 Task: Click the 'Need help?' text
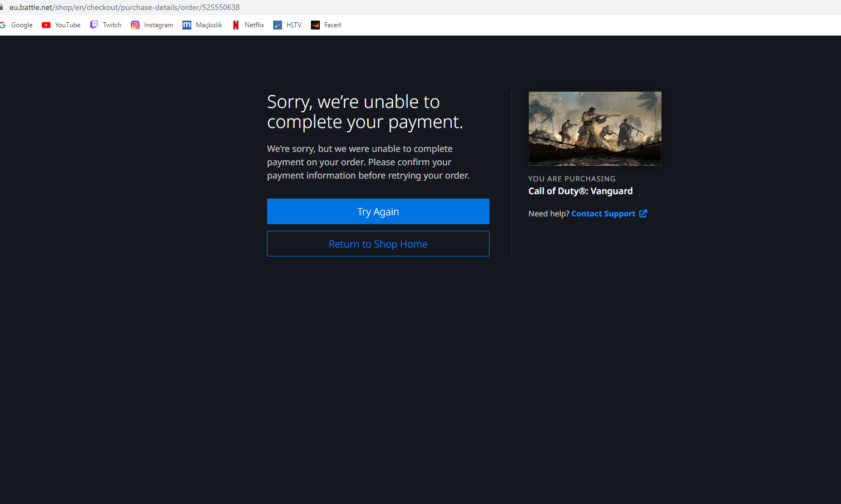click(x=548, y=214)
